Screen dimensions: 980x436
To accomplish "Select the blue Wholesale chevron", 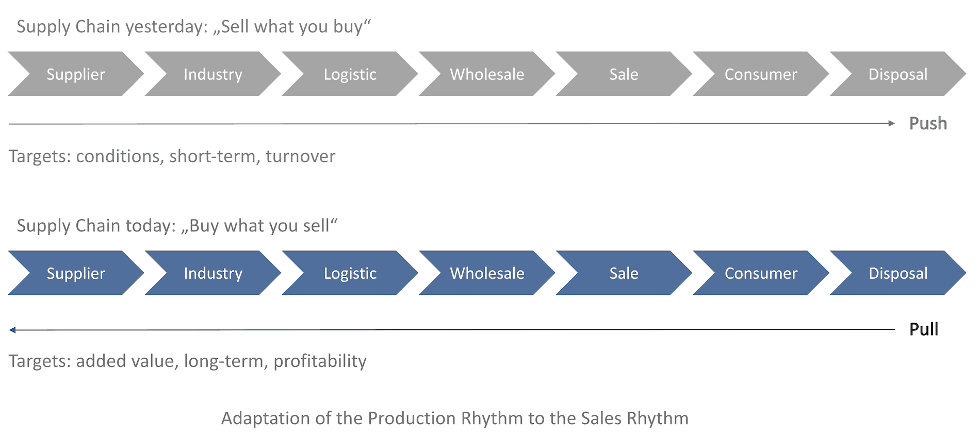I will pos(487,273).
